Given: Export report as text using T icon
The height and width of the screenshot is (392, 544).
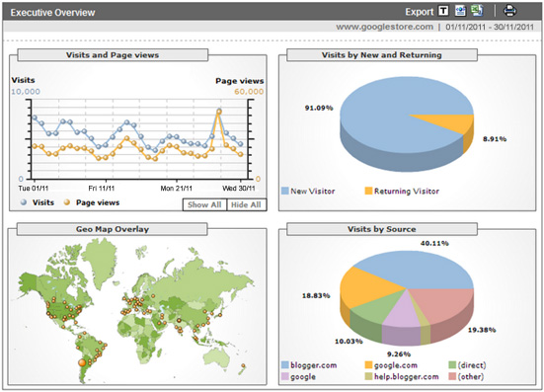Looking at the screenshot, I should [443, 11].
